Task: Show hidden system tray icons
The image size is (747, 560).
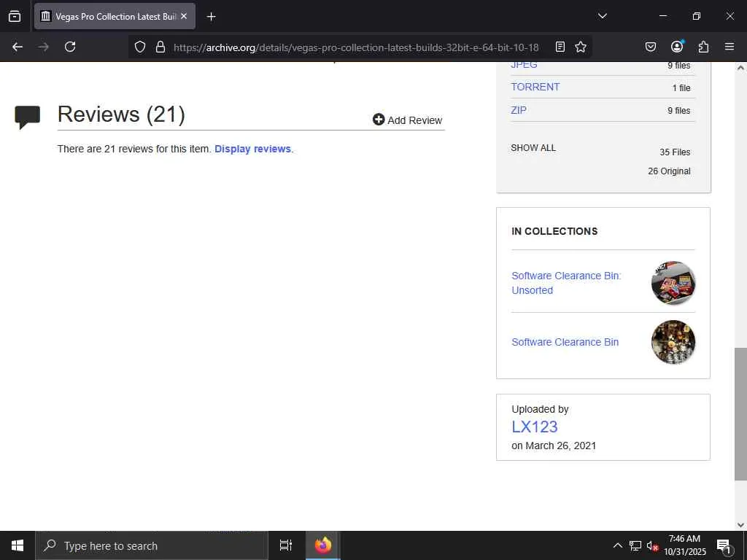Action: point(617,545)
